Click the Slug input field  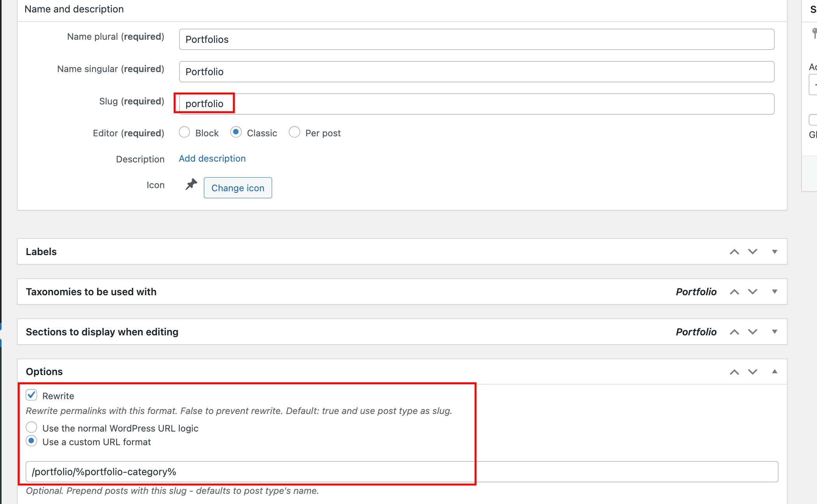pos(476,104)
